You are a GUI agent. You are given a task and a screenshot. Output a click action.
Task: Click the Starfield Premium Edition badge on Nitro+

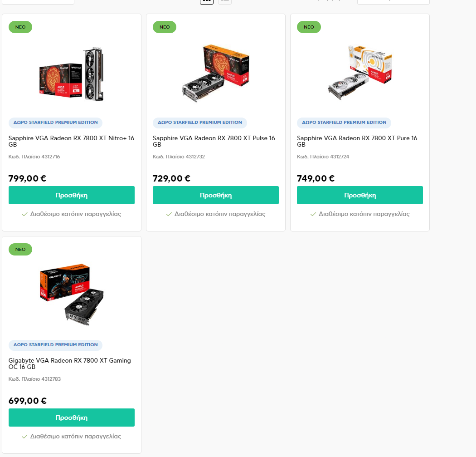56,123
